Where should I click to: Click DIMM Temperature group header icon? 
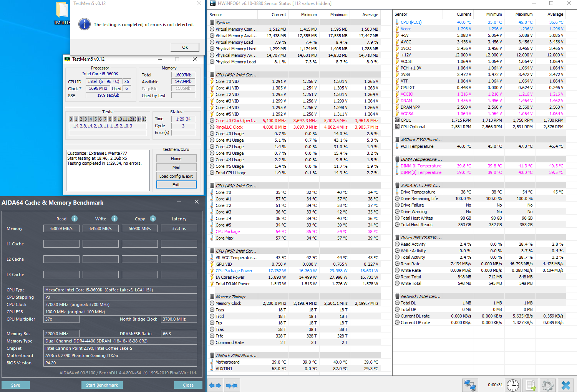397,159
